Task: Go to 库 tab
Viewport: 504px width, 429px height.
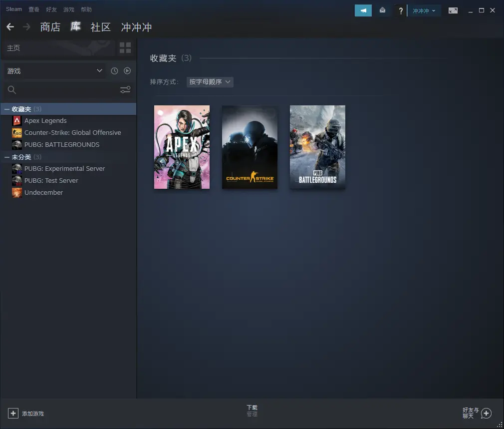Action: (75, 26)
